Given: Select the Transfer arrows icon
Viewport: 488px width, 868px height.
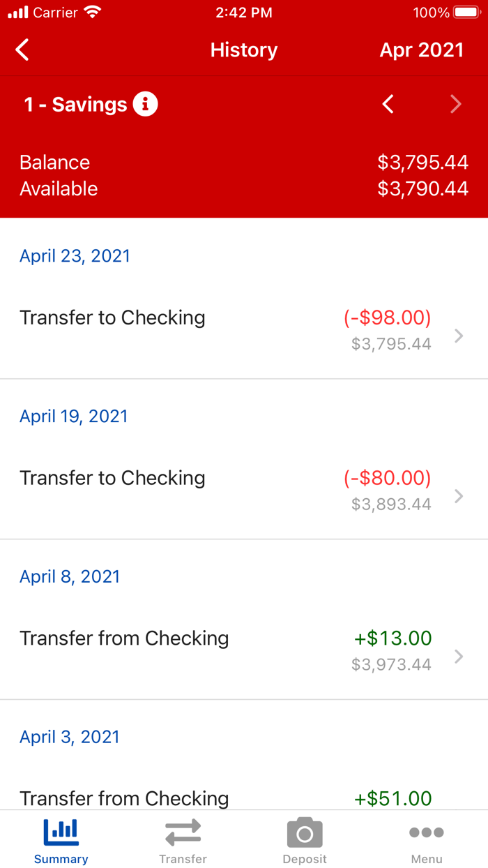Looking at the screenshot, I should (x=183, y=831).
